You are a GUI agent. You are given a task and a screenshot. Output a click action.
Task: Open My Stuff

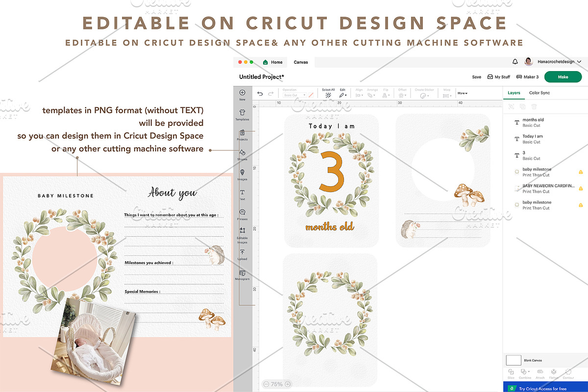[499, 77]
